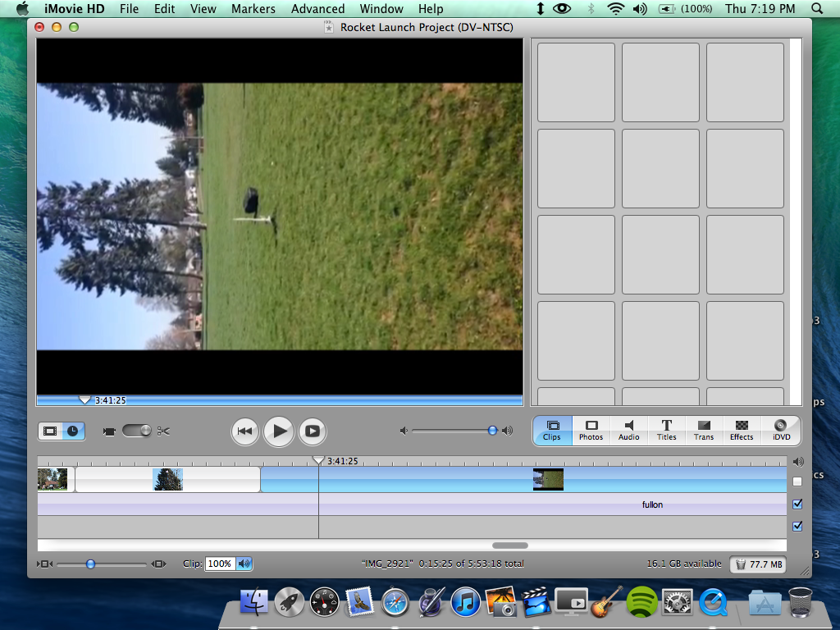Toggle the camera/edit mode switch

136,431
